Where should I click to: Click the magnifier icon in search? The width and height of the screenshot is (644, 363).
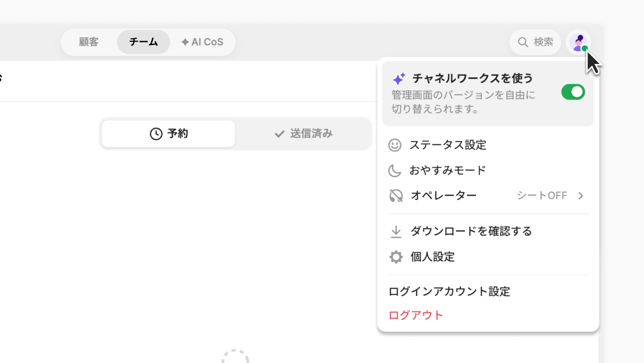(523, 42)
